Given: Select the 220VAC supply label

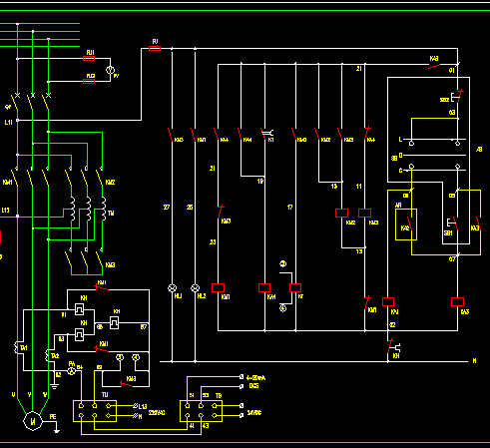Looking at the screenshot, I should (157, 413).
